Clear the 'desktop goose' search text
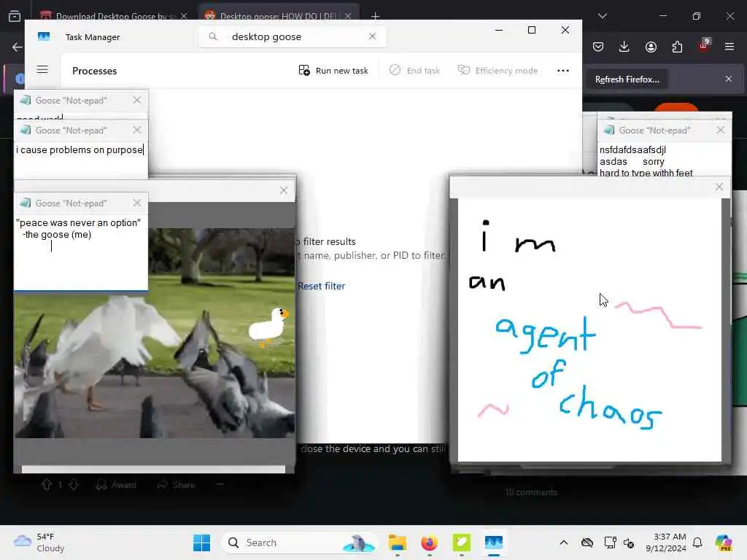Image resolution: width=747 pixels, height=560 pixels. click(372, 36)
